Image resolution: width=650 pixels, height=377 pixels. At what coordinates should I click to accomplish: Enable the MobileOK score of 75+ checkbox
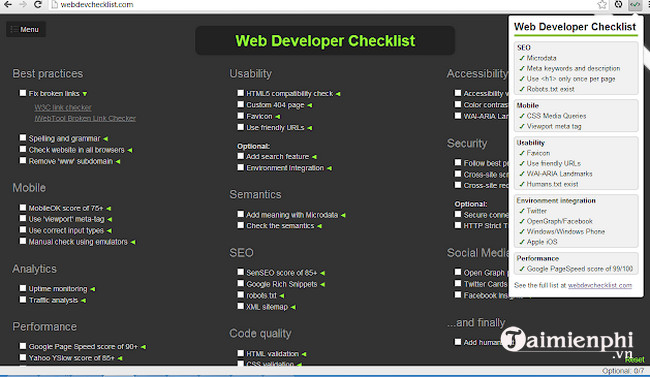coord(23,207)
